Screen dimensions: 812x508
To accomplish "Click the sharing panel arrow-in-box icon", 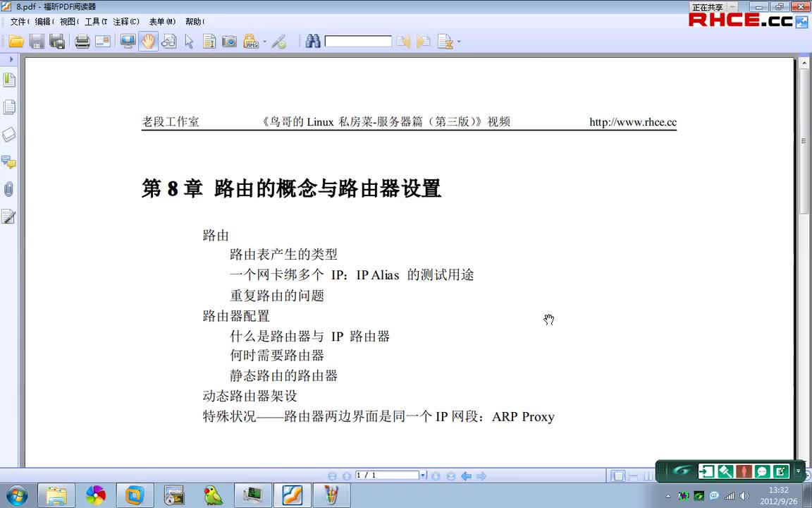I will click(x=706, y=471).
